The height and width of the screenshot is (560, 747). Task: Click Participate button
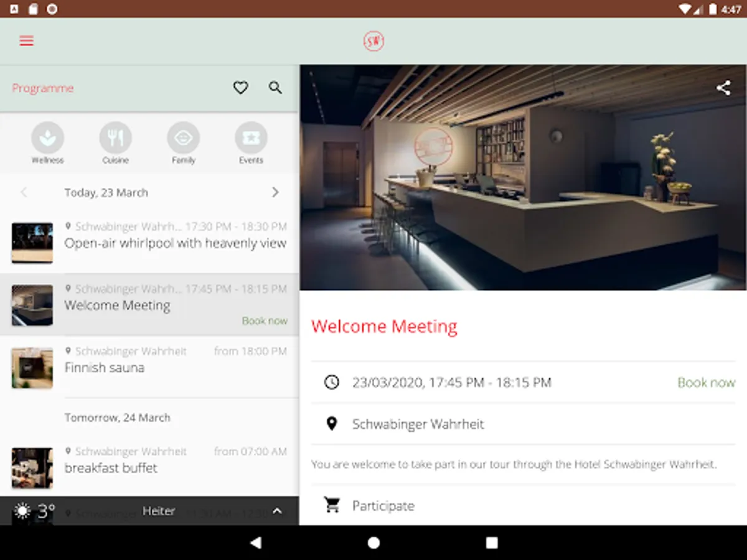[383, 506]
